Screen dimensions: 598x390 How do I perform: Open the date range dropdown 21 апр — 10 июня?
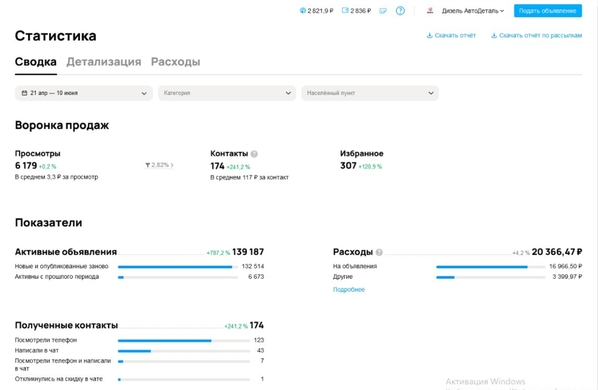coord(84,93)
